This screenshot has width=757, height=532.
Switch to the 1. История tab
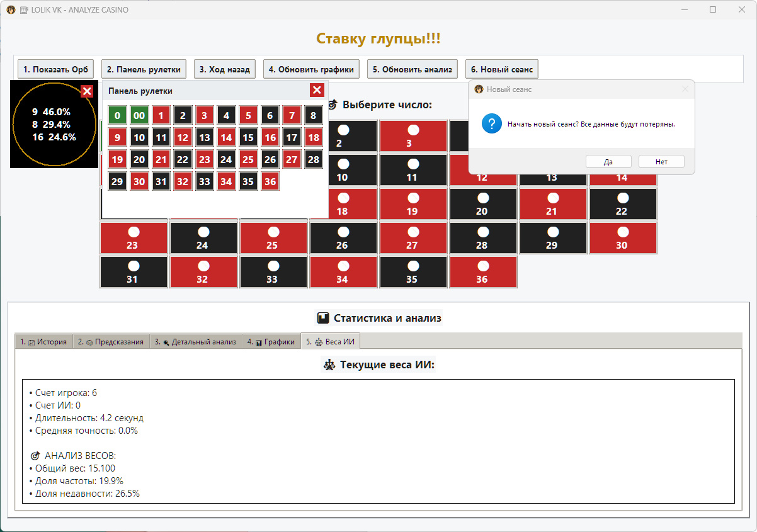(43, 342)
